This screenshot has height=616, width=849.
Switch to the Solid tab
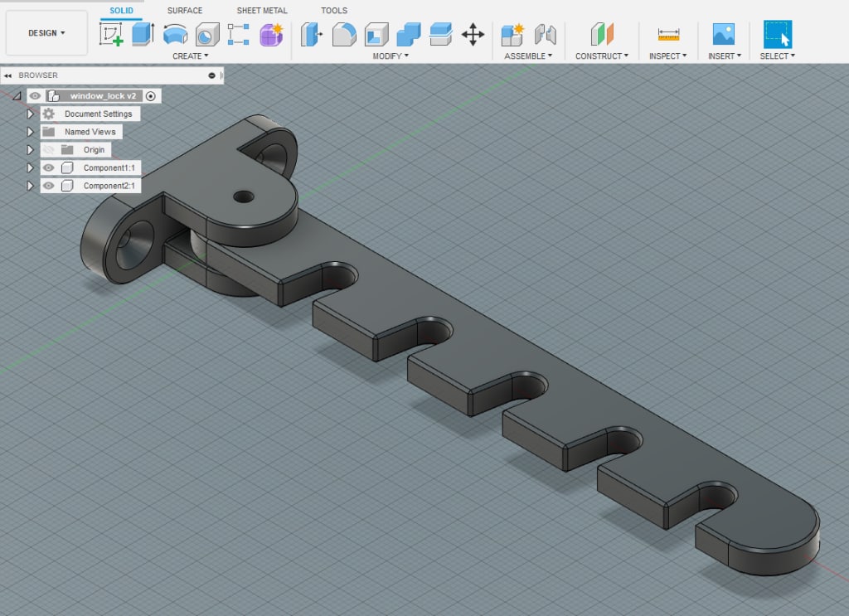coord(121,10)
